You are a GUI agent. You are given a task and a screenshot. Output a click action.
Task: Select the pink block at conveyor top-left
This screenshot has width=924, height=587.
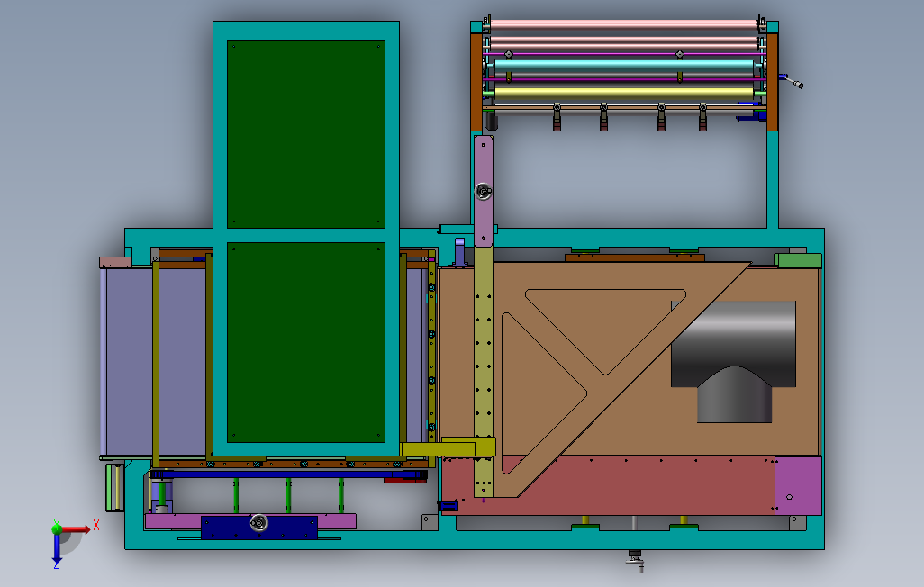coord(115,262)
